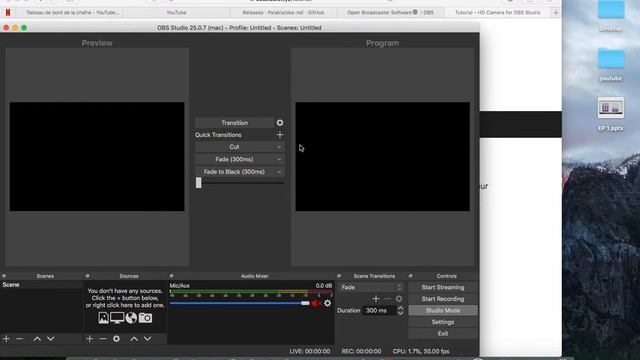Click the REC: 00:00:00 status text

(x=361, y=351)
